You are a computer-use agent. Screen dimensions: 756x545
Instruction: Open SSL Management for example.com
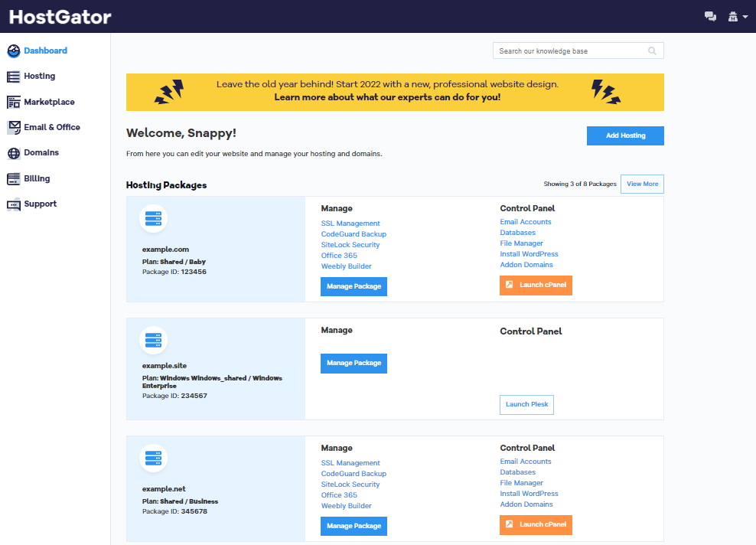click(350, 224)
